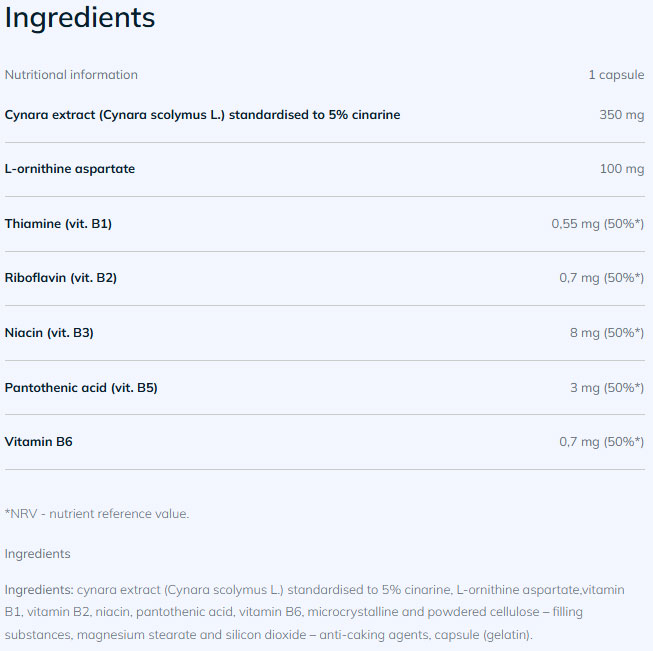Click the Riboflavin (vit. B2) row label

point(61,278)
